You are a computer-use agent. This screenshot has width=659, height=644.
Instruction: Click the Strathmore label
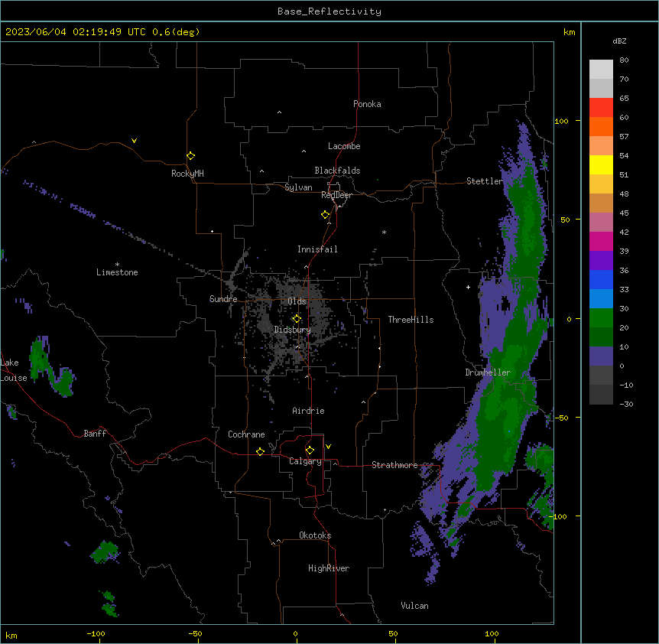pos(394,465)
